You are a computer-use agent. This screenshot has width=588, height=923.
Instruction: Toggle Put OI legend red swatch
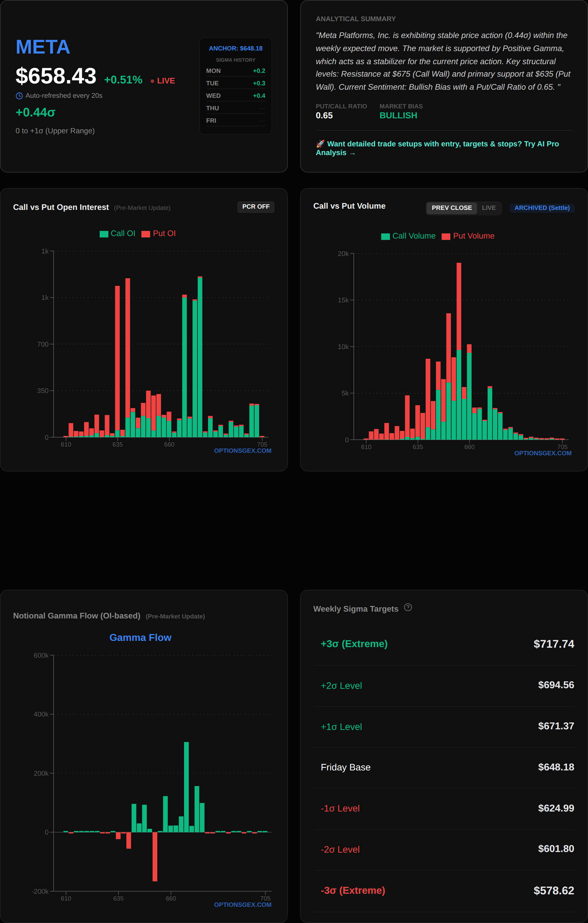pyautogui.click(x=146, y=234)
